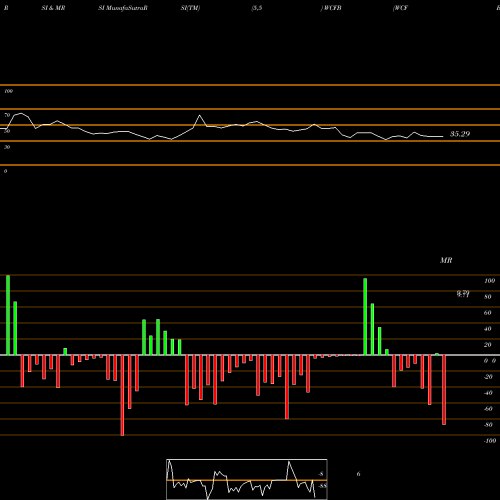Select the last red MR bar near -80
The image size is (500, 500).
(444, 390)
